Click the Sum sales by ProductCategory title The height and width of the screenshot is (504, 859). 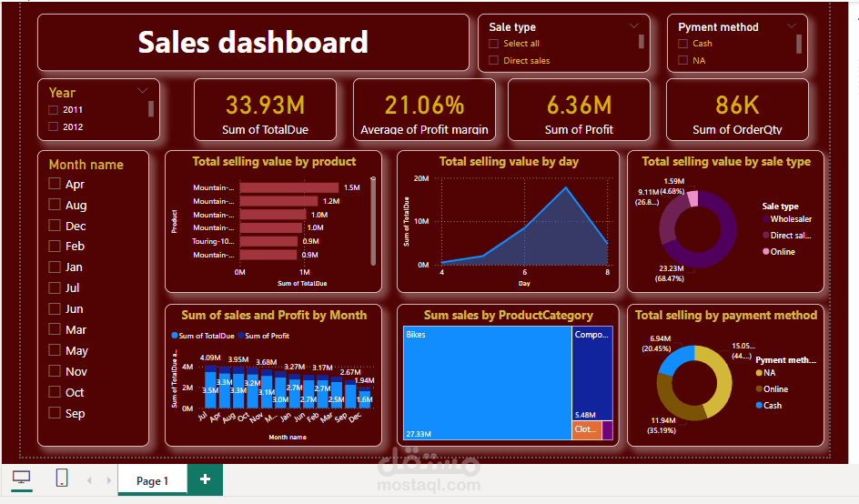[509, 316]
